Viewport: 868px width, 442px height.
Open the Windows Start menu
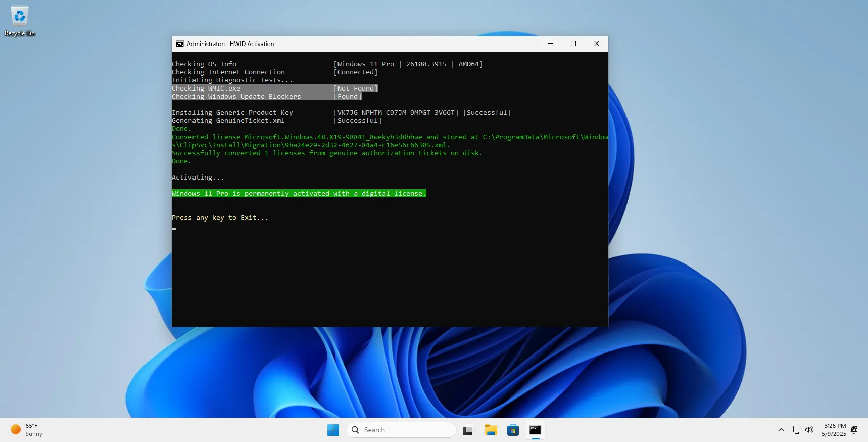tap(333, 430)
